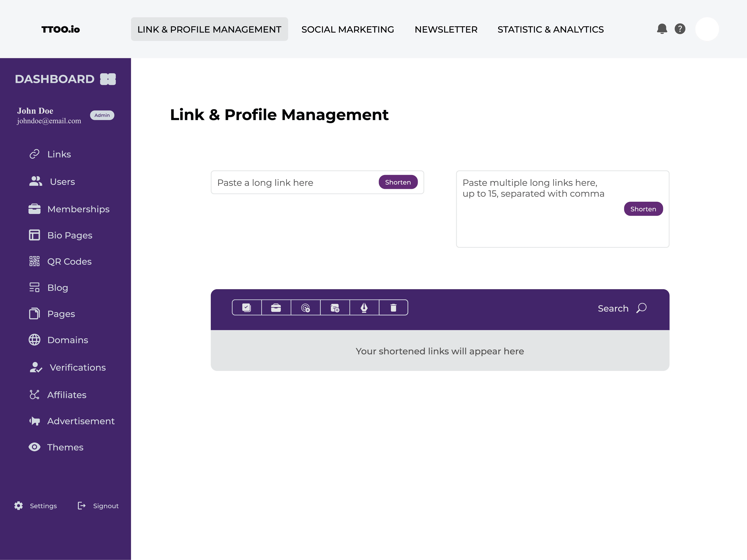Open the Social Marketing tab
Image resolution: width=747 pixels, height=560 pixels.
[348, 29]
